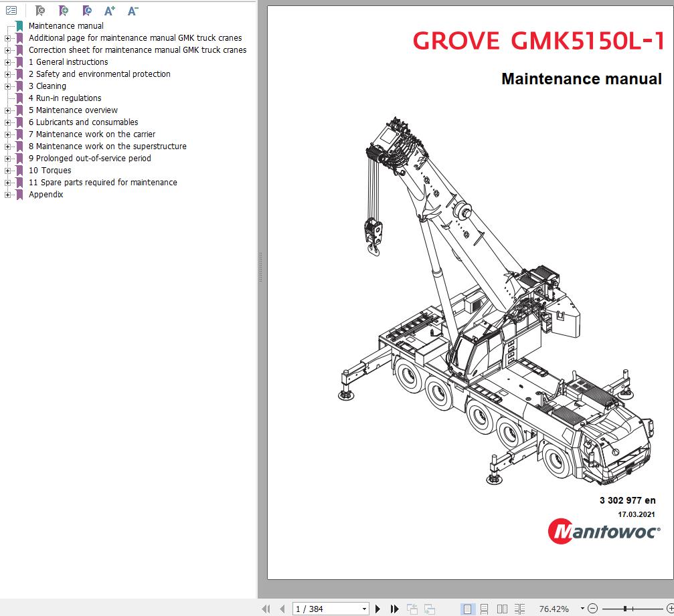This screenshot has height=616, width=674.
Task: Enable single page view mode
Action: (x=467, y=609)
